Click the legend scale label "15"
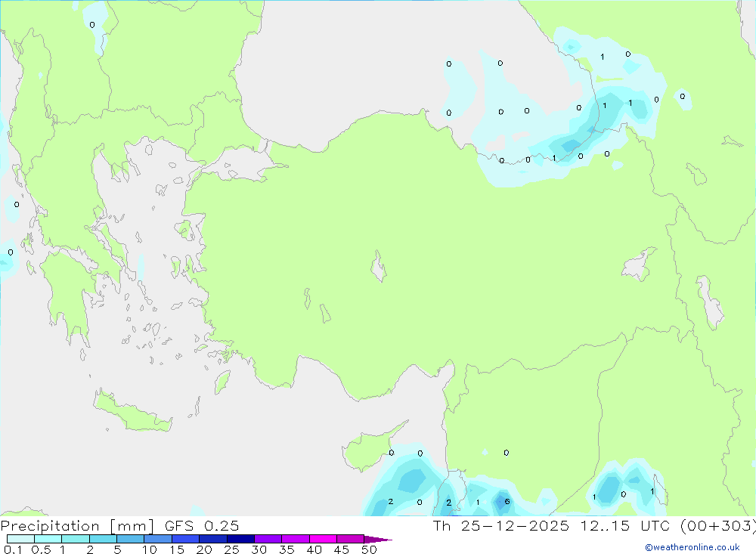The image size is (756, 554). pyautogui.click(x=177, y=549)
